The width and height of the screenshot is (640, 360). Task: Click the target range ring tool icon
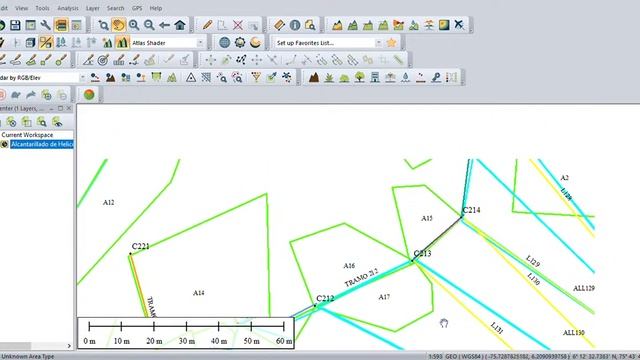[x=103, y=60]
